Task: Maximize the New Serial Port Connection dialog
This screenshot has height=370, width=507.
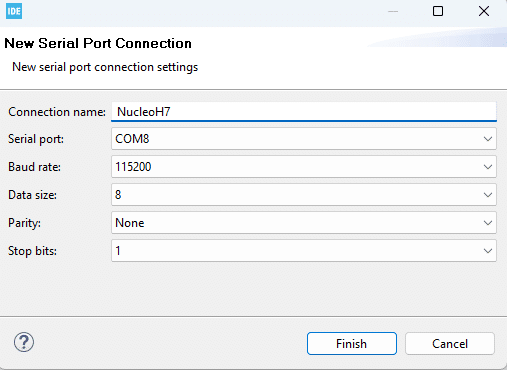Action: 438,11
